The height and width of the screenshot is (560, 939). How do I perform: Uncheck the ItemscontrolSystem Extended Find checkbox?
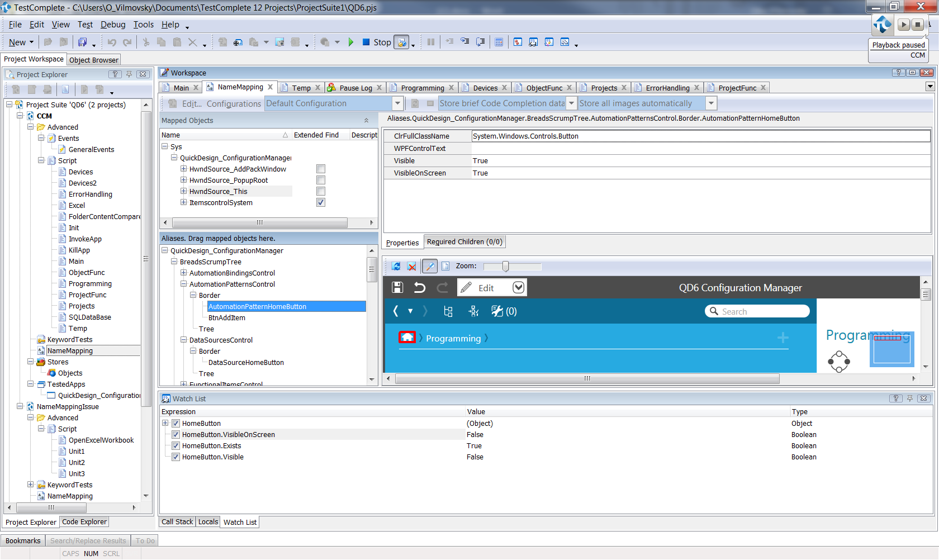(321, 202)
